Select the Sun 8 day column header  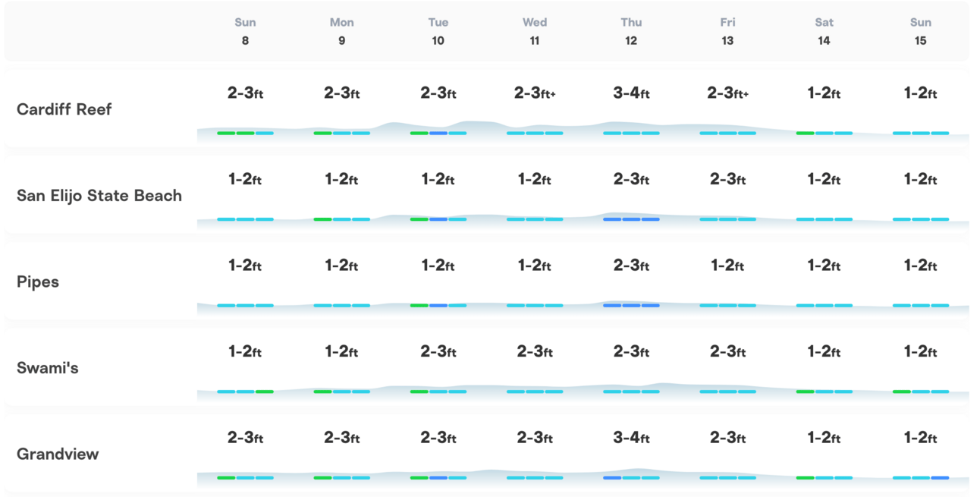pos(245,31)
